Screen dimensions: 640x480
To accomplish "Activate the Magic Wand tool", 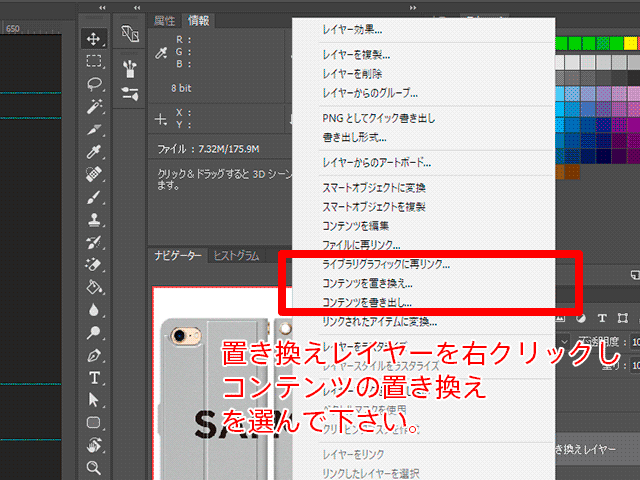I will pos(94,106).
